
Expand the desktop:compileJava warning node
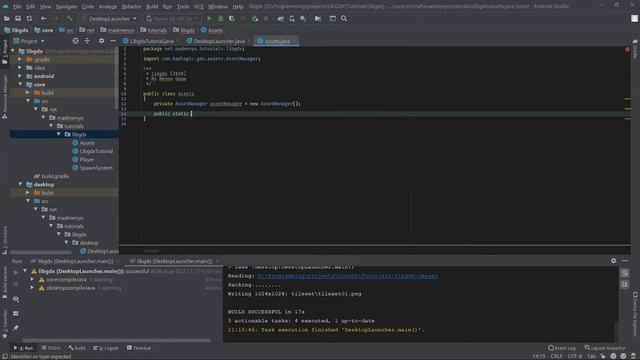32,288
